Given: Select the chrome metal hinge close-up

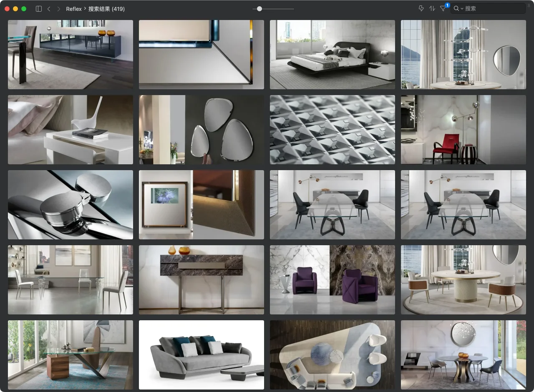Looking at the screenshot, I should point(71,205).
